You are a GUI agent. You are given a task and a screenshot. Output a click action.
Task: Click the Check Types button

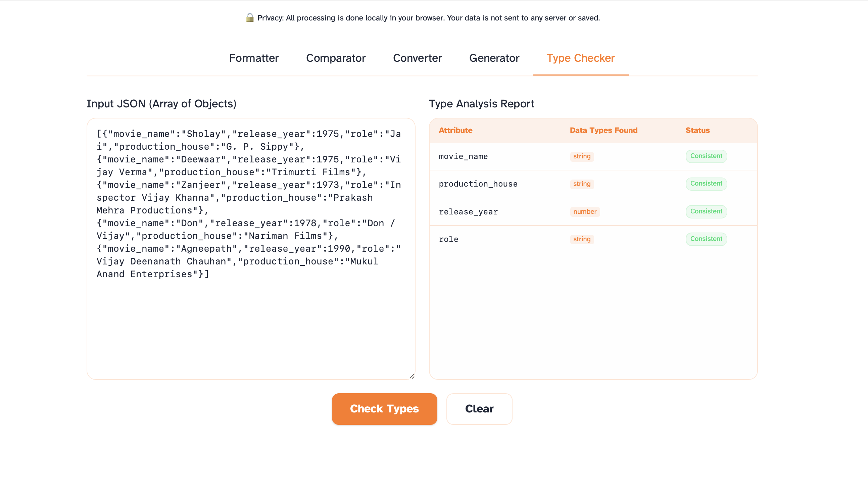(384, 409)
